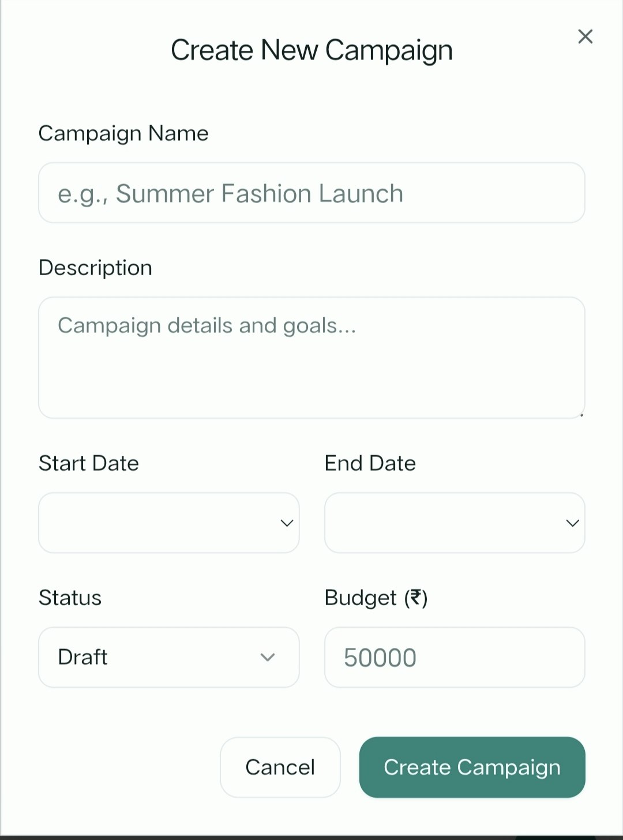Click the Start Date selector field
This screenshot has width=623, height=840.
[x=168, y=523]
